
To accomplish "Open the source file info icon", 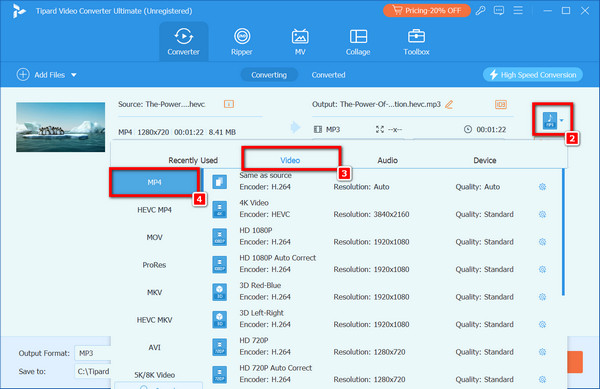I will click(229, 104).
